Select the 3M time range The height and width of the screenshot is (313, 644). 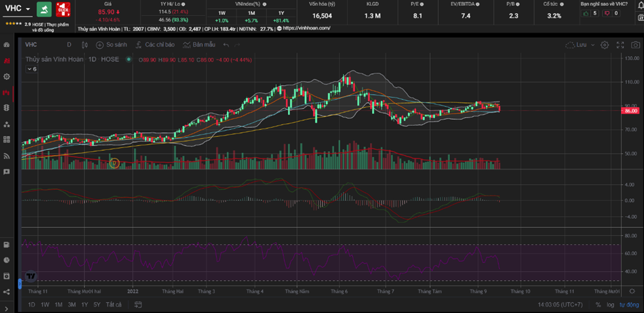click(71, 304)
